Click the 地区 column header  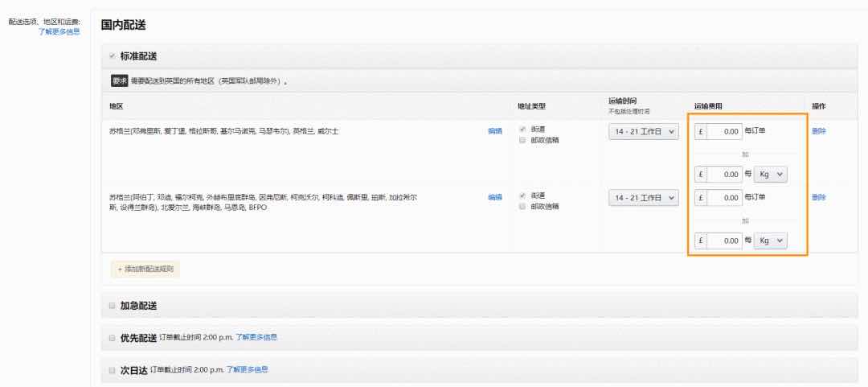pos(116,106)
